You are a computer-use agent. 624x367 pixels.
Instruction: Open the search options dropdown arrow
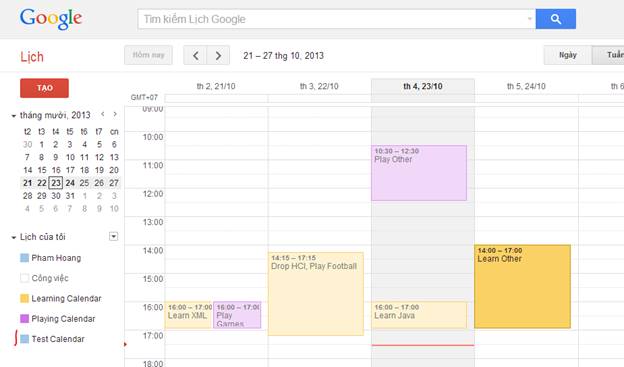point(529,19)
